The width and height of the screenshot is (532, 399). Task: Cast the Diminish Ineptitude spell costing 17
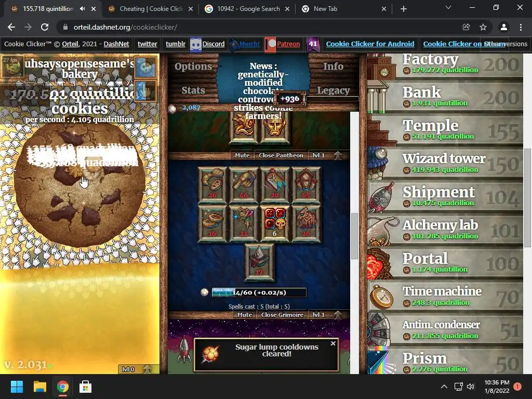coord(259,262)
